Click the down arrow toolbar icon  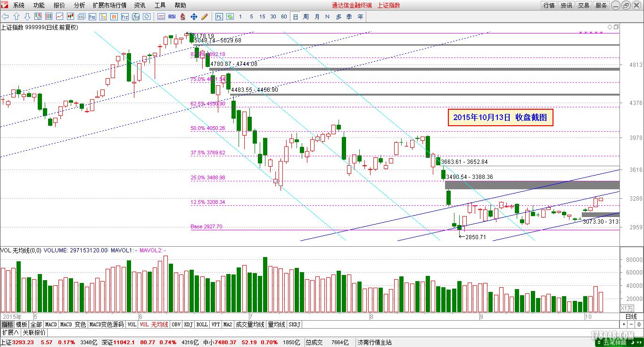point(27,16)
